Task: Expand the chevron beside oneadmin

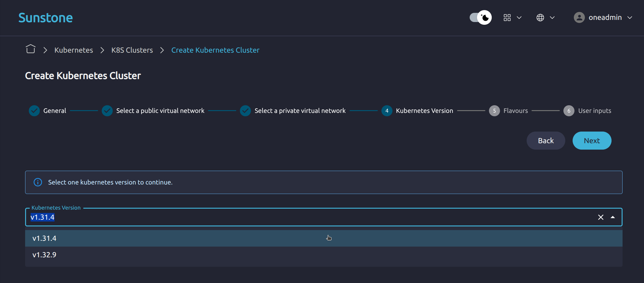Action: 630,18
